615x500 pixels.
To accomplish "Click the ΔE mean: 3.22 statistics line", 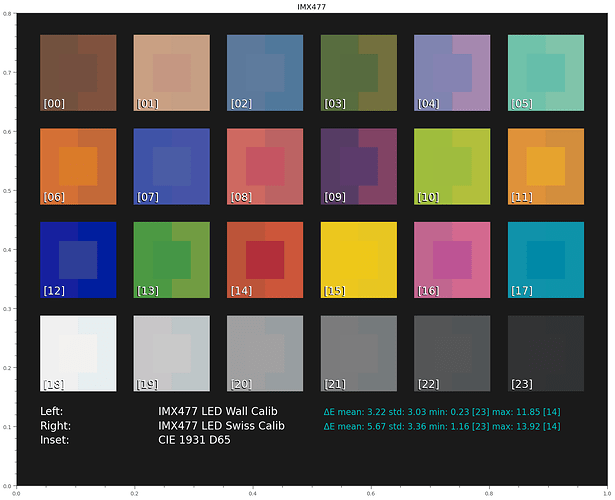I will click(442, 412).
